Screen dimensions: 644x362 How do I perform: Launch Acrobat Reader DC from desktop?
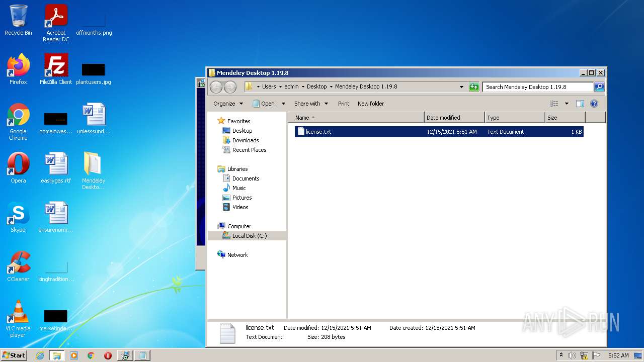[x=56, y=23]
